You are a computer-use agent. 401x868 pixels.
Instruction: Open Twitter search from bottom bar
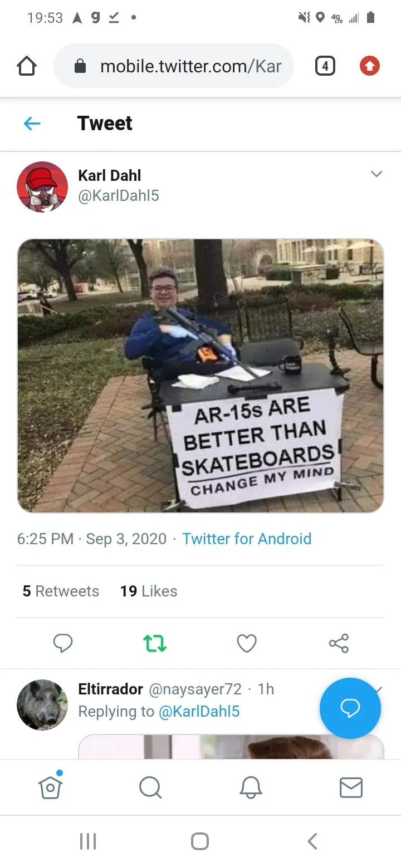coord(150,787)
